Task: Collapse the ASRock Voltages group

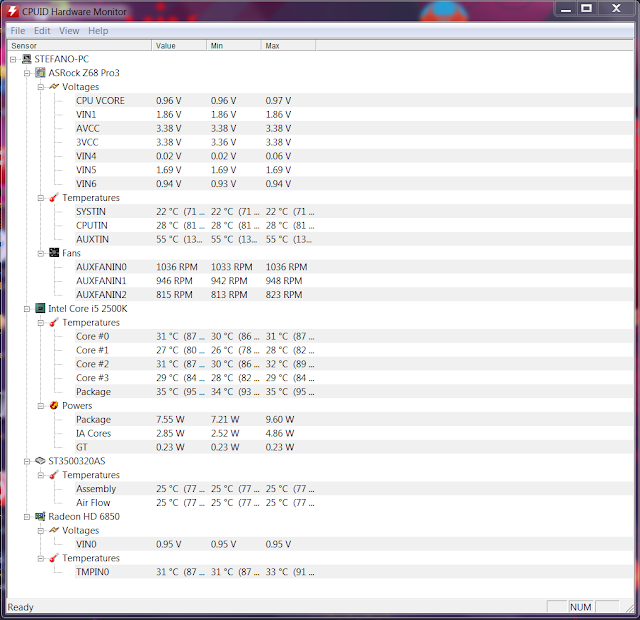Action: click(41, 87)
